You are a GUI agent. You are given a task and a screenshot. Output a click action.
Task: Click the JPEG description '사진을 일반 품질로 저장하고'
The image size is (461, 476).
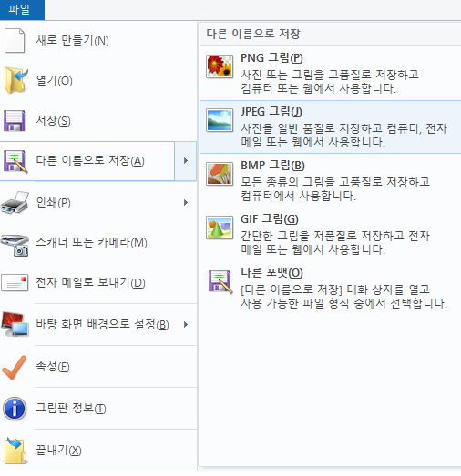click(312, 128)
